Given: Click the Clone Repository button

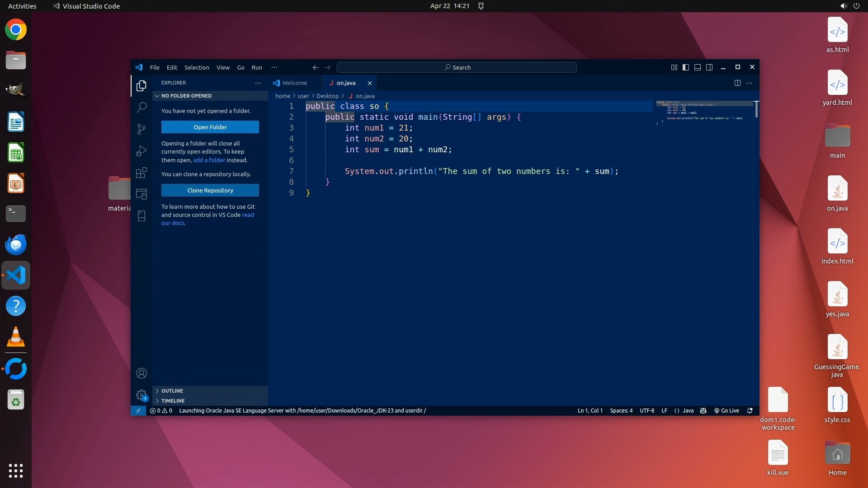Looking at the screenshot, I should [210, 190].
